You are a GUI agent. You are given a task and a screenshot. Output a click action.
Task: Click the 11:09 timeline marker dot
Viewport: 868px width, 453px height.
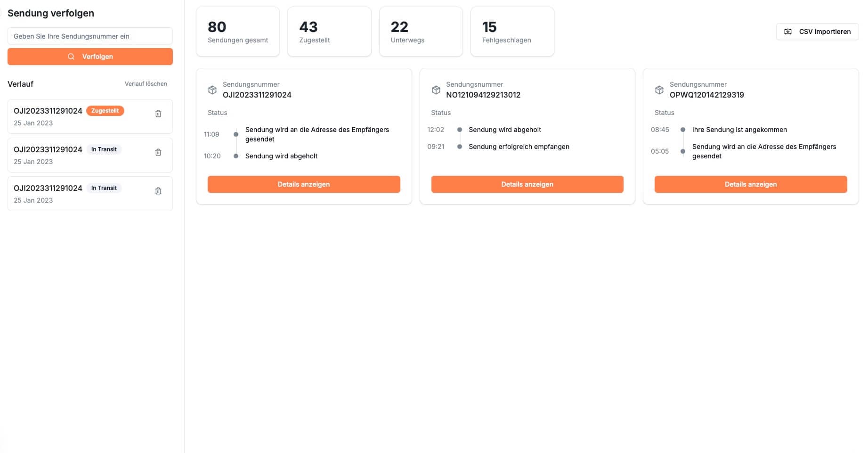[235, 134]
